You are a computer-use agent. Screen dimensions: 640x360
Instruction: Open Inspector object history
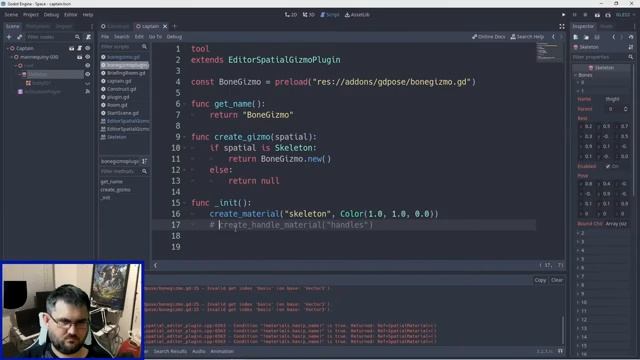[631, 37]
